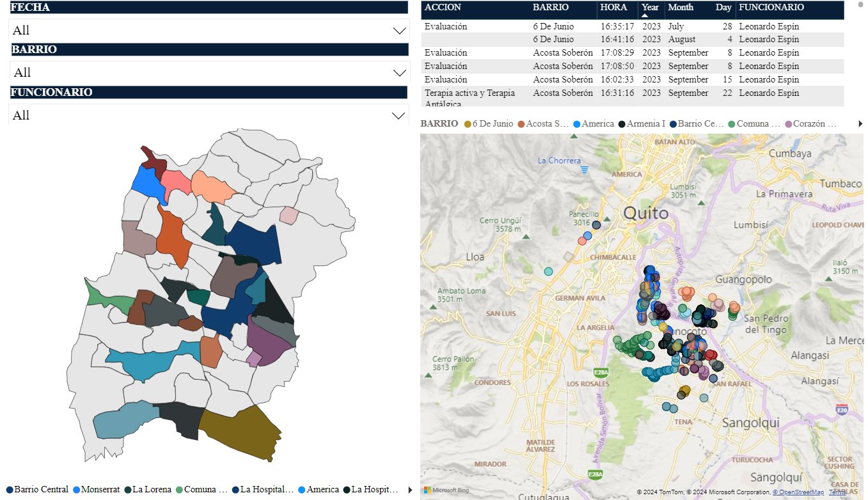Open the map Terms link
868x500 pixels.
coord(837,492)
